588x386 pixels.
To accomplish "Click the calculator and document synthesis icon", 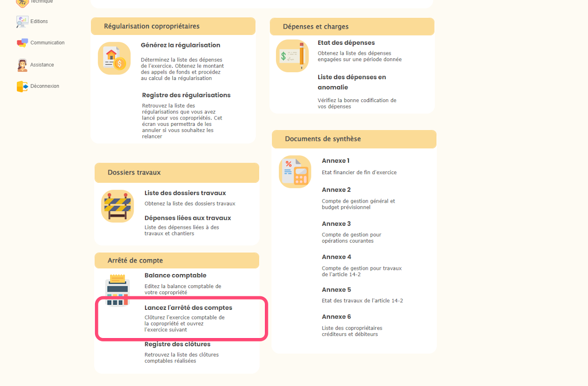I will click(295, 172).
